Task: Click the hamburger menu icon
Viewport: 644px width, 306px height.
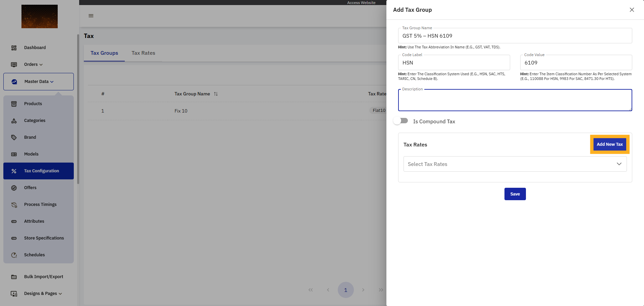Action: pyautogui.click(x=91, y=16)
